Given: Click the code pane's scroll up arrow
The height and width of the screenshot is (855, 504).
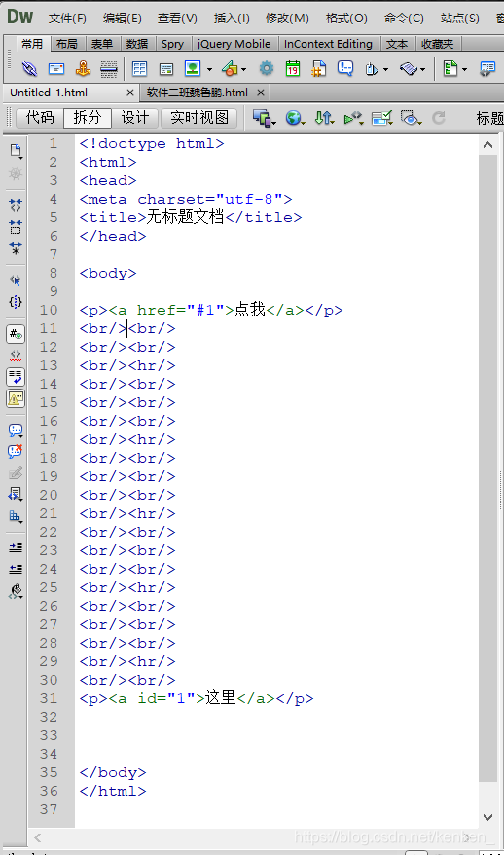Looking at the screenshot, I should (487, 145).
